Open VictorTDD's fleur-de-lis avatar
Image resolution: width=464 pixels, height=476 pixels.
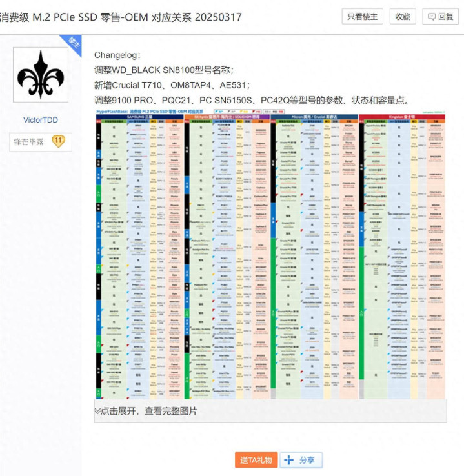(x=41, y=75)
